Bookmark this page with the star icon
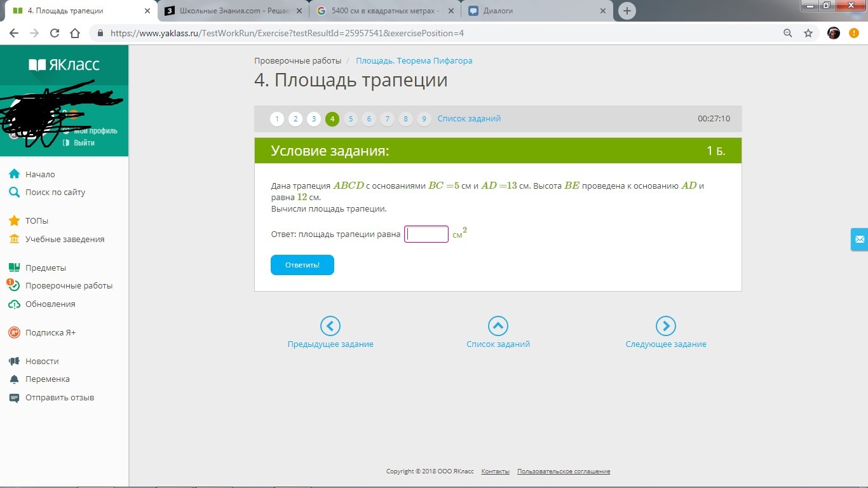868x488 pixels. [808, 33]
